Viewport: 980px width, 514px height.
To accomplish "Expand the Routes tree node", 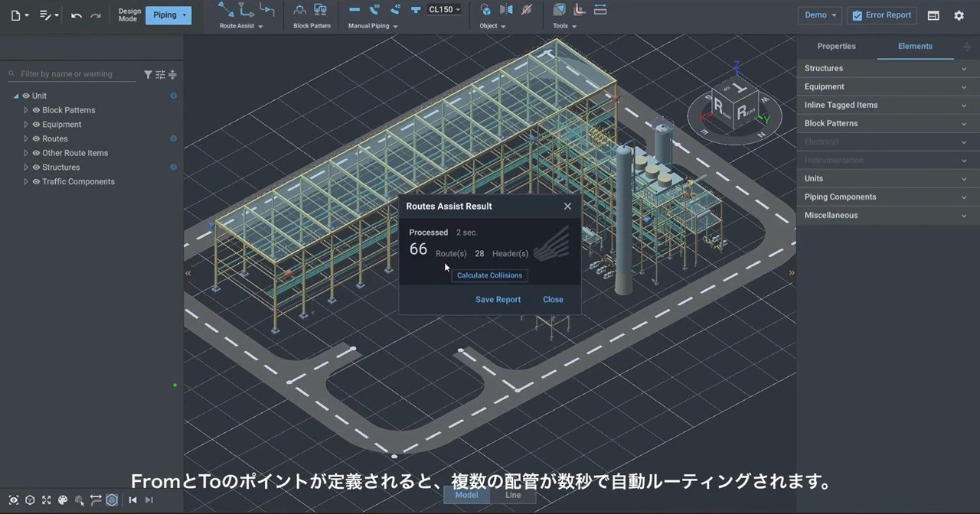I will click(x=26, y=139).
